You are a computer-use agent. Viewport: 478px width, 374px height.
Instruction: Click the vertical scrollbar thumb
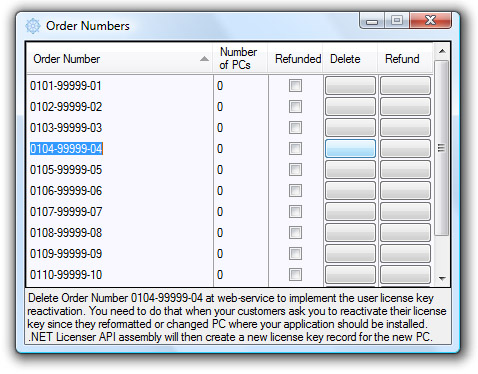coord(442,148)
